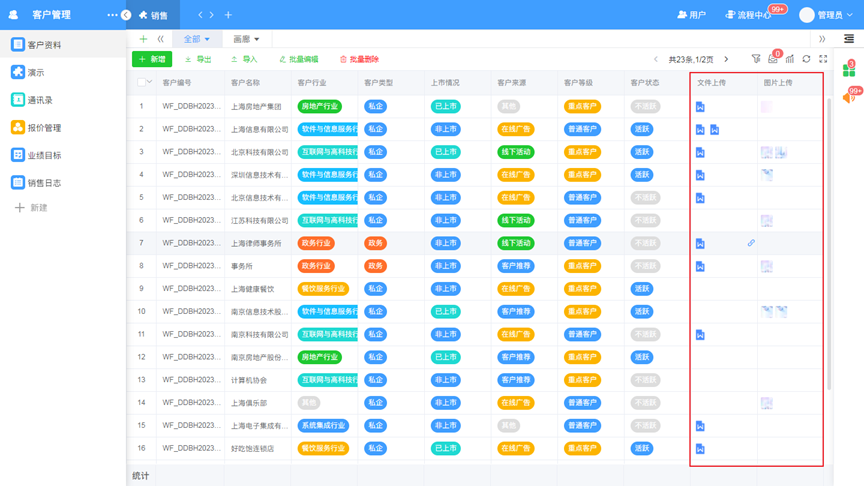Open the 管理员 account dropdown
Screen dimensions: 864x486
pos(826,15)
